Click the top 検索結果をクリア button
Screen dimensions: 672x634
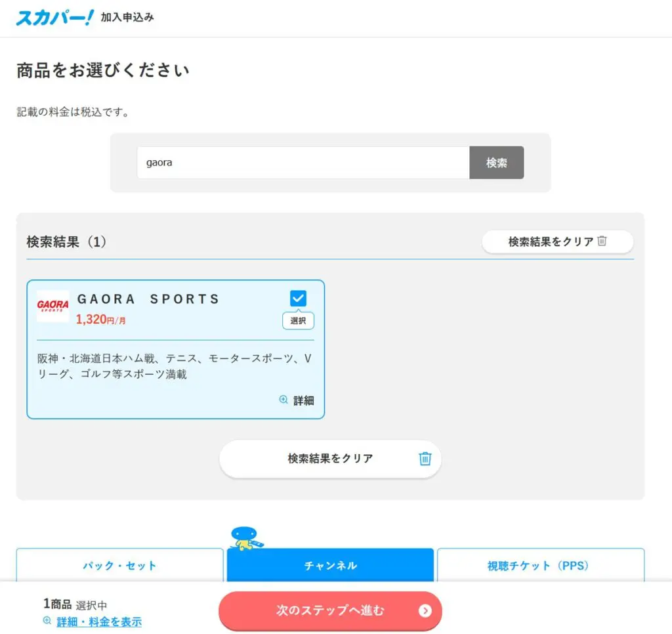coord(558,242)
